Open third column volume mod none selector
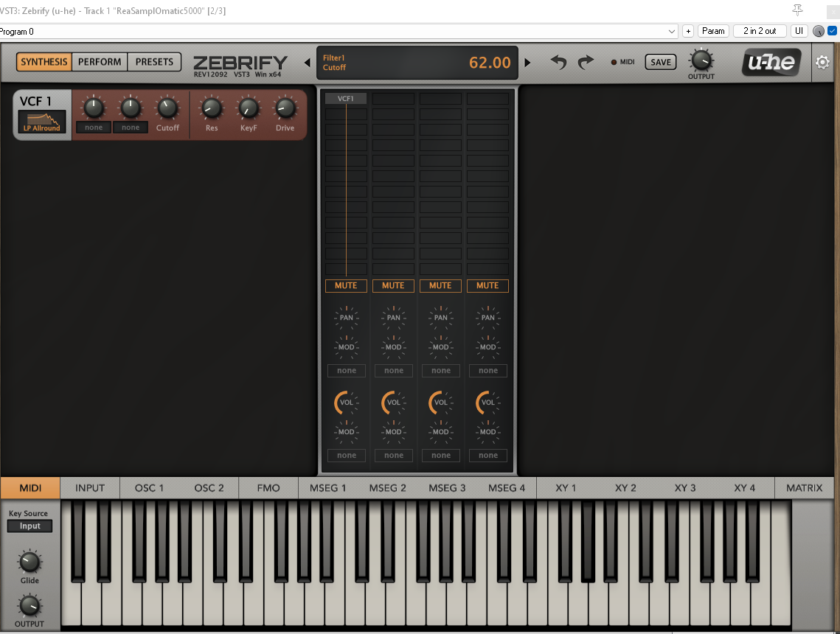This screenshot has width=840, height=634. [x=441, y=455]
